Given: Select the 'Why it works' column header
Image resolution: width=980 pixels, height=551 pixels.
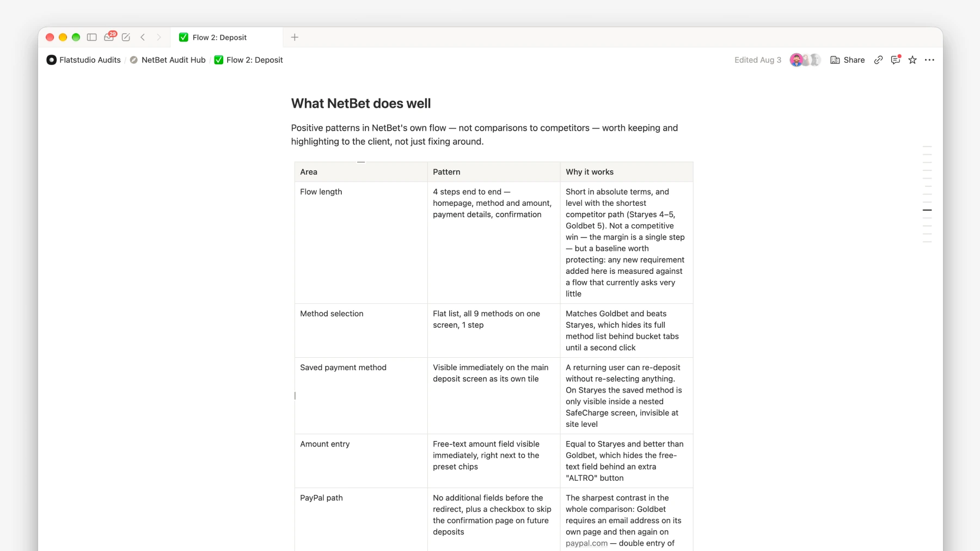Looking at the screenshot, I should (x=627, y=172).
